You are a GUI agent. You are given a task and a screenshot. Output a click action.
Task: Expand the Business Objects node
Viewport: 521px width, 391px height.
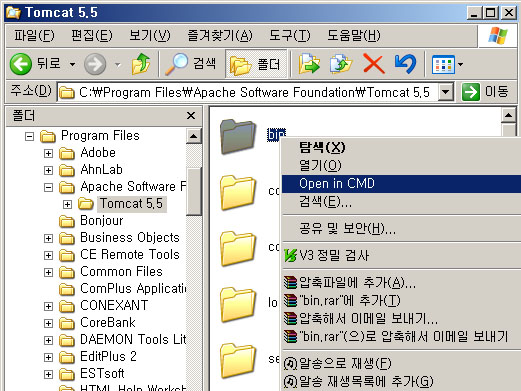48,238
